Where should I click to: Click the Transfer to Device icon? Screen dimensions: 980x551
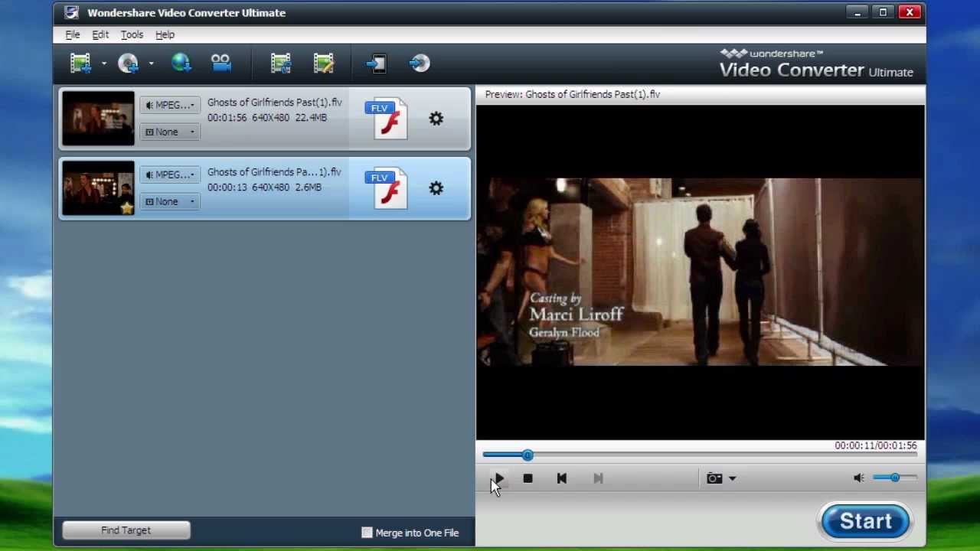[x=376, y=63]
